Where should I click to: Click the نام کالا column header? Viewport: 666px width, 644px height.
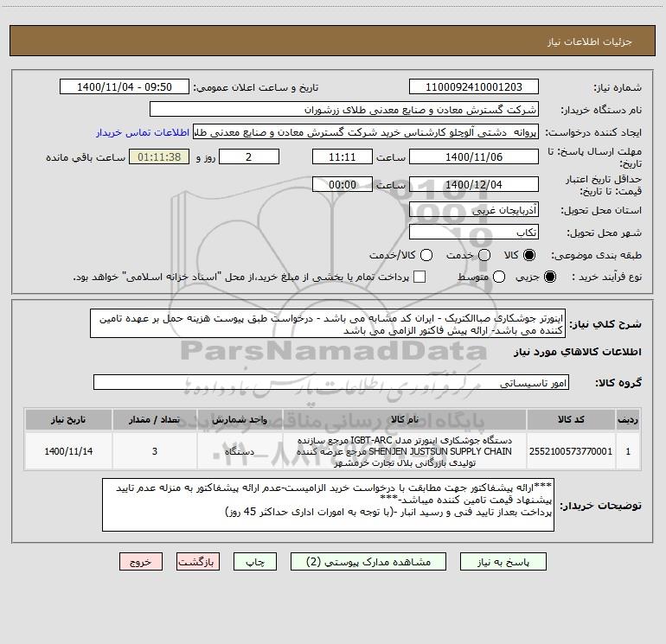point(405,419)
